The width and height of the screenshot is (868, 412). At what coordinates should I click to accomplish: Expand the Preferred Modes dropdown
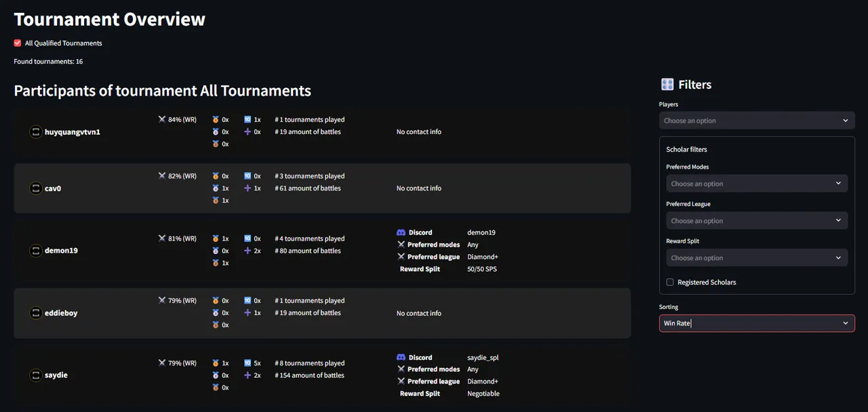[x=757, y=184]
